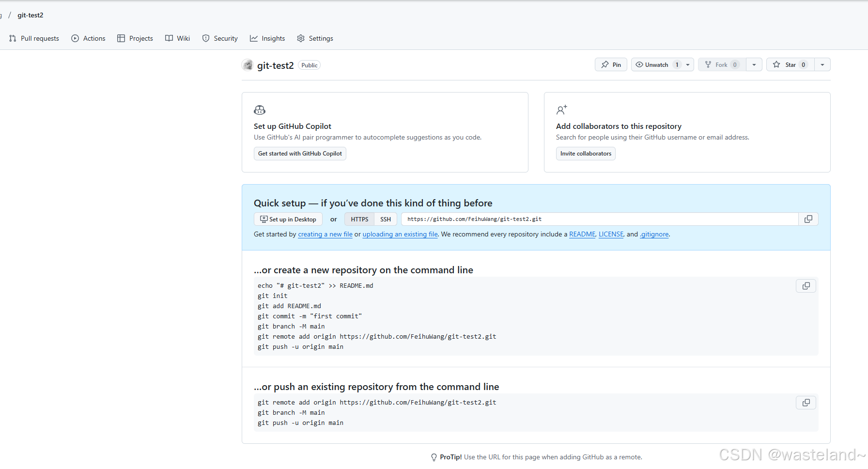Click 'git commit -m "first commit"' line

tap(310, 316)
